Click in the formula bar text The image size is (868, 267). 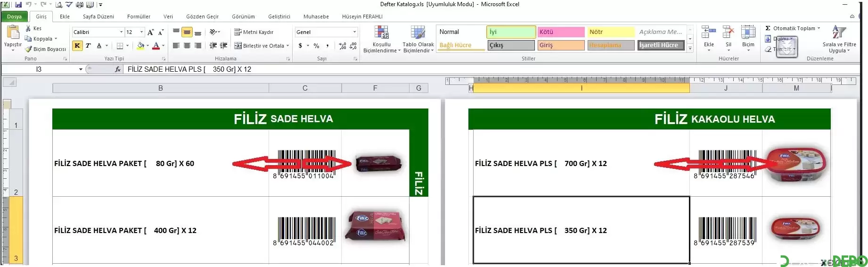click(x=189, y=69)
